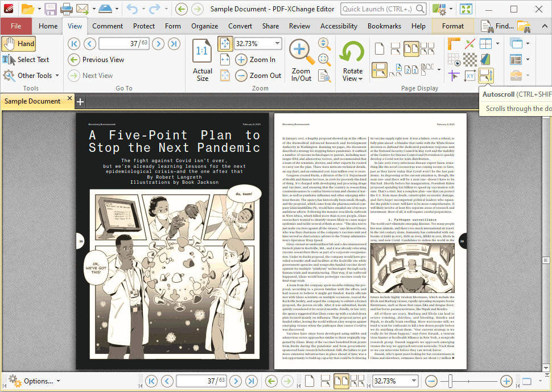Click the ribbon Zoom Out button
This screenshot has width=552, height=392.
point(258,75)
